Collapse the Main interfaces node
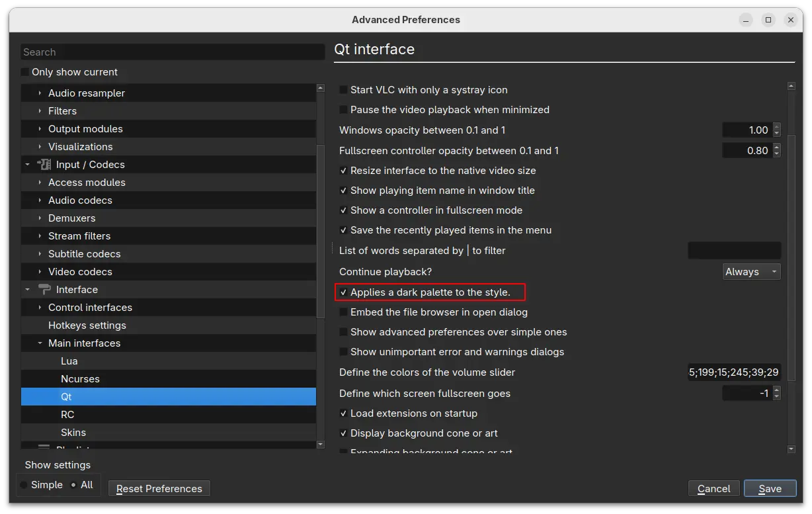 click(x=40, y=343)
